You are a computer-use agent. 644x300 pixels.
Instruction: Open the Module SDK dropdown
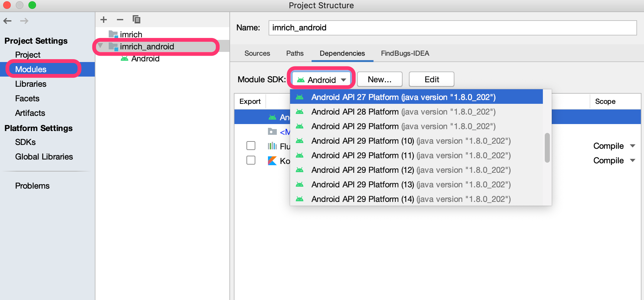[320, 79]
